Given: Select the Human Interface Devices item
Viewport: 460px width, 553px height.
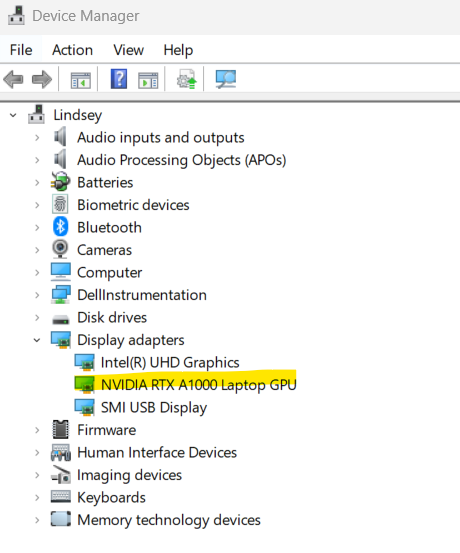Looking at the screenshot, I should [x=157, y=453].
